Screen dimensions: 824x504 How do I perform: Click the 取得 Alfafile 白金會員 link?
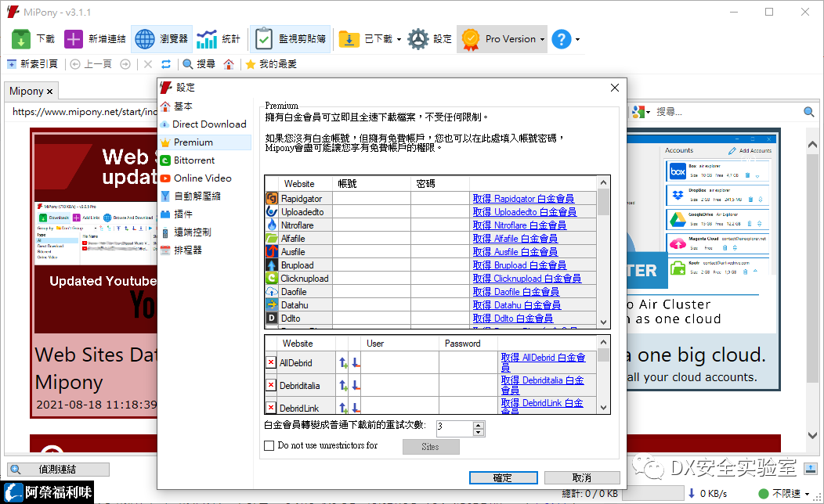515,239
